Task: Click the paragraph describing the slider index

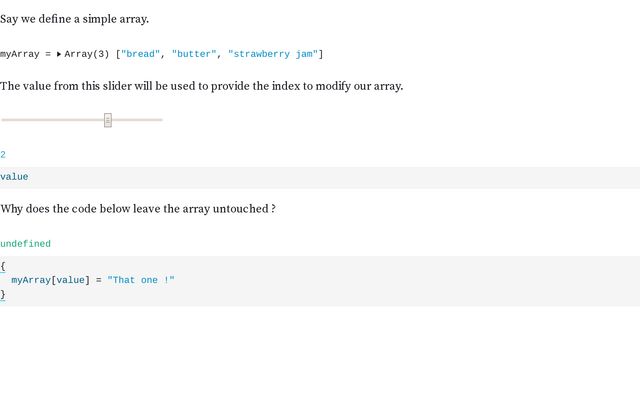Action: click(x=202, y=86)
